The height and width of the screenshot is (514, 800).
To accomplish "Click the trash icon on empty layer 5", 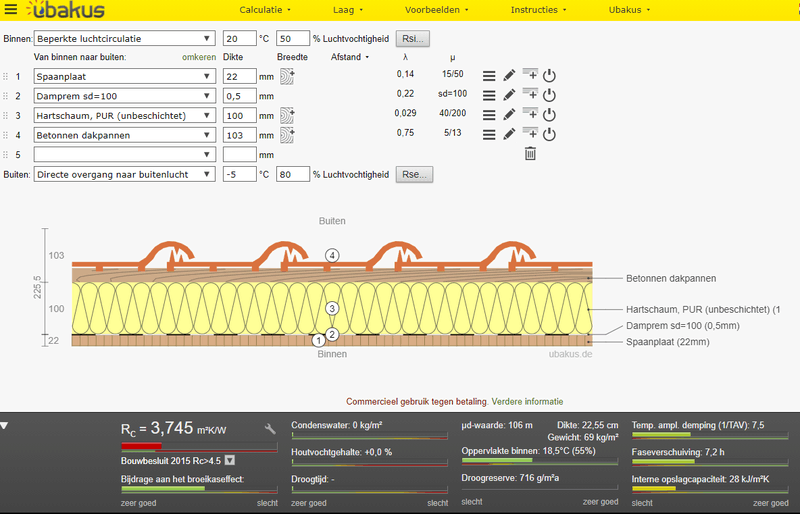I will pos(530,154).
